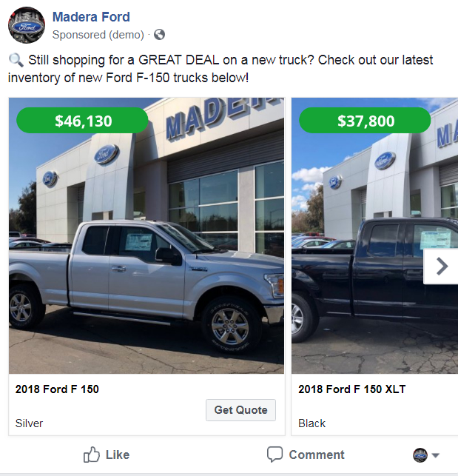458x476 pixels.
Task: Advance the carousel with the right chevron
Action: (x=442, y=267)
